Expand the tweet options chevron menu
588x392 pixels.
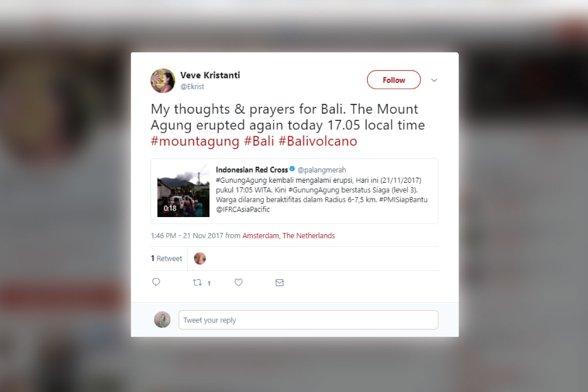(434, 80)
